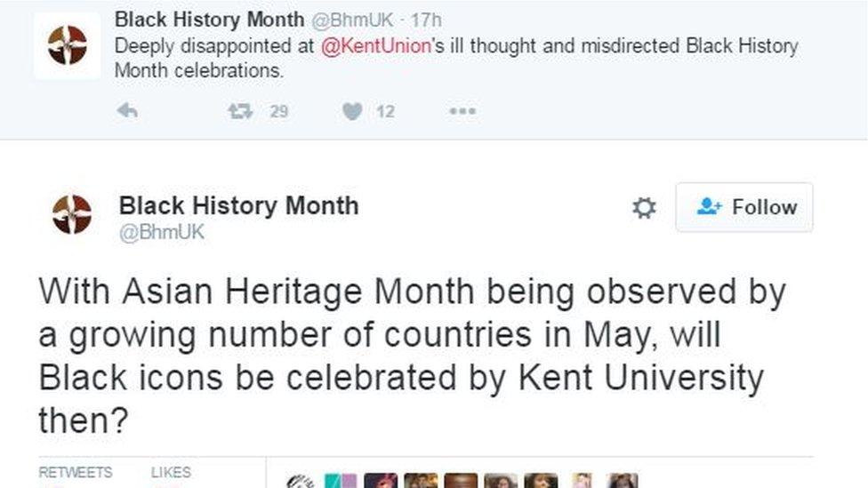
Task: Click the Black History Month avatar in top tweet
Action: [x=68, y=45]
